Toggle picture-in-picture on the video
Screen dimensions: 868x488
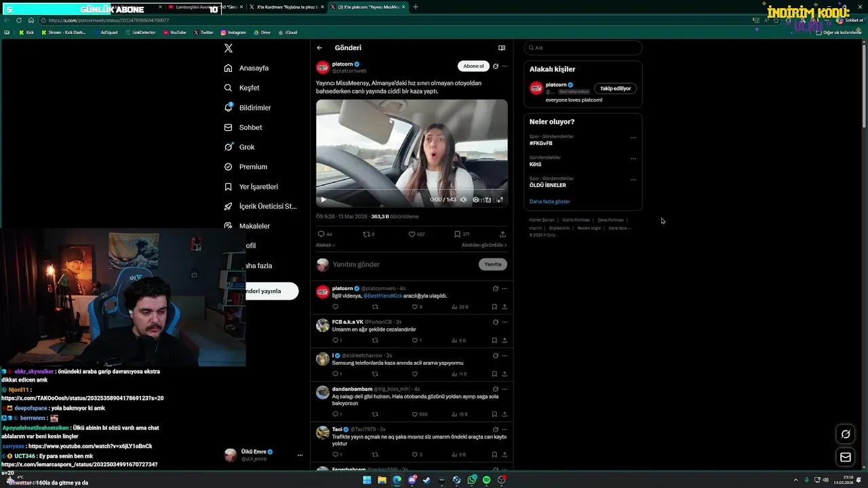point(488,200)
